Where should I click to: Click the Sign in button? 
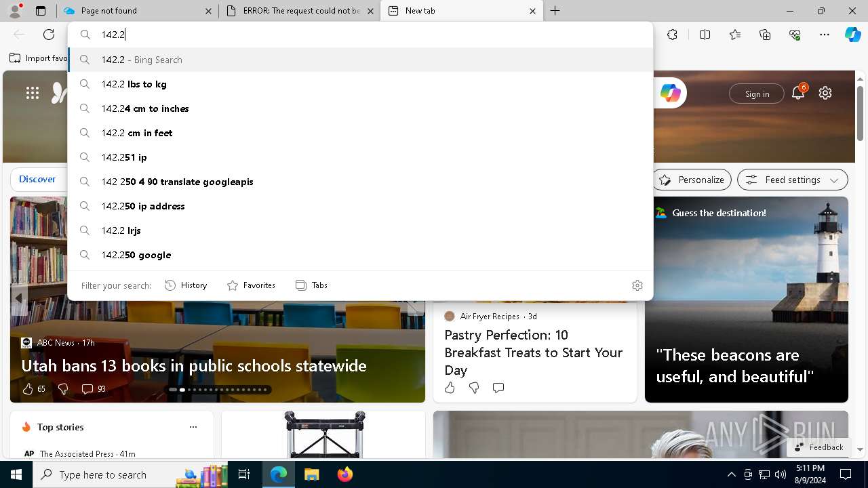(757, 94)
